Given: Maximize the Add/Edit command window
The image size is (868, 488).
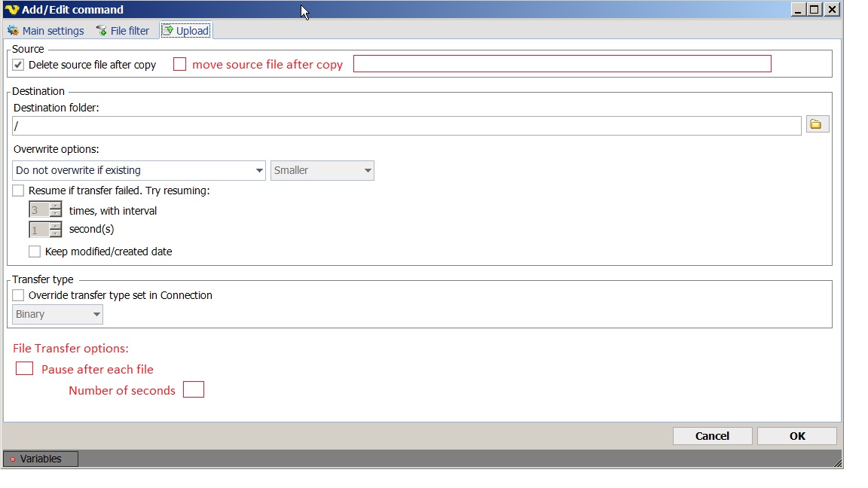Looking at the screenshot, I should [x=815, y=9].
